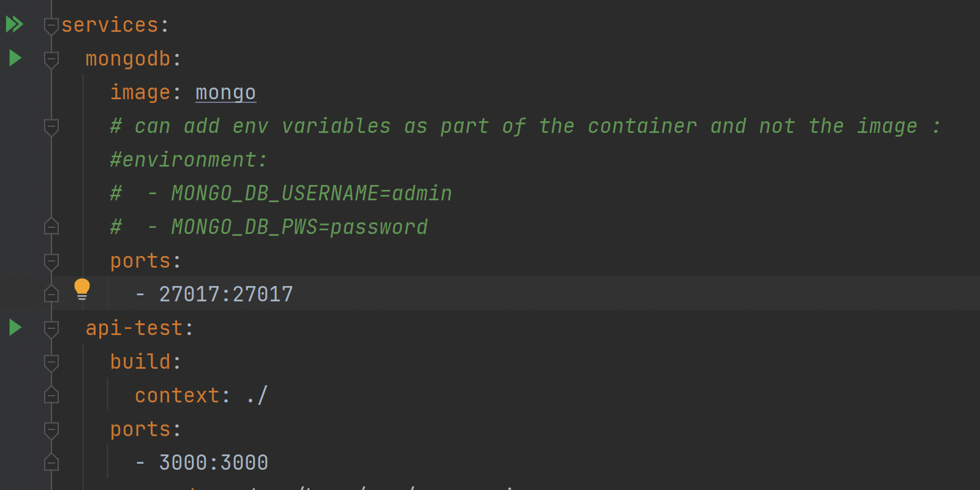Image resolution: width=980 pixels, height=490 pixels.
Task: Run all services with double-arrow gutter icon
Action: 15,24
